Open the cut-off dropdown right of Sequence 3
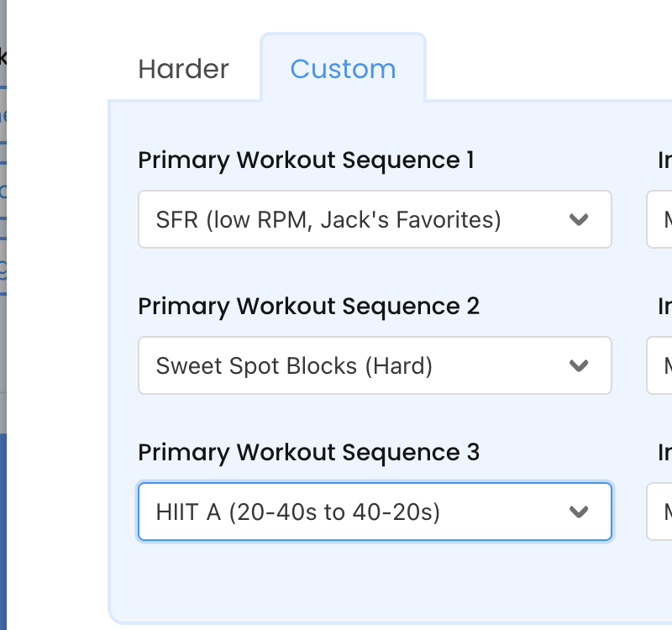672x630 pixels. tap(661, 512)
